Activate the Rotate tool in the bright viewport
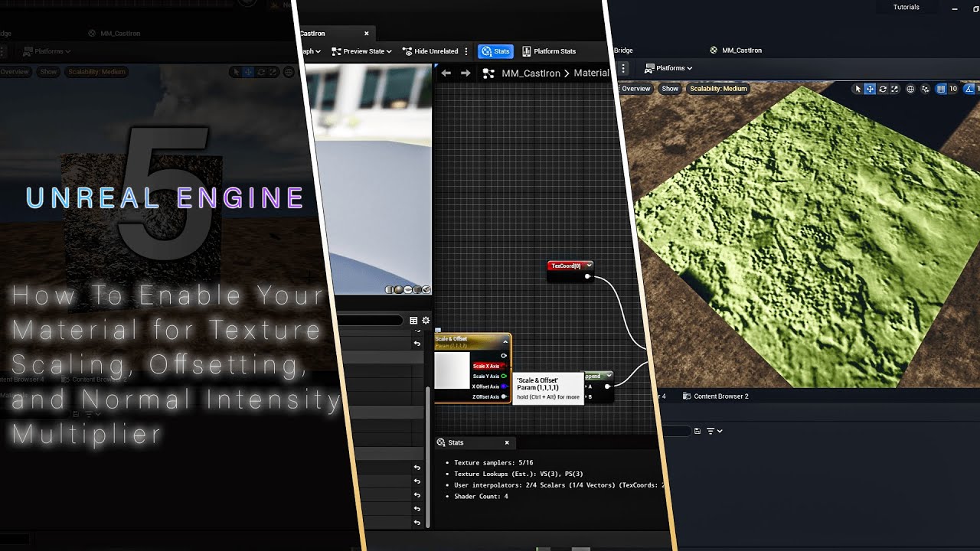Image resolution: width=980 pixels, height=551 pixels. (883, 89)
